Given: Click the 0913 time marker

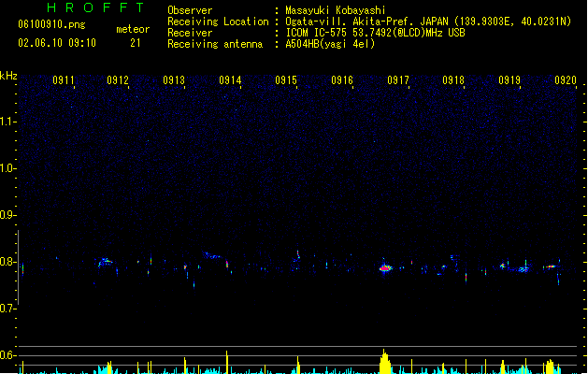Looking at the screenshot, I should (x=174, y=80).
